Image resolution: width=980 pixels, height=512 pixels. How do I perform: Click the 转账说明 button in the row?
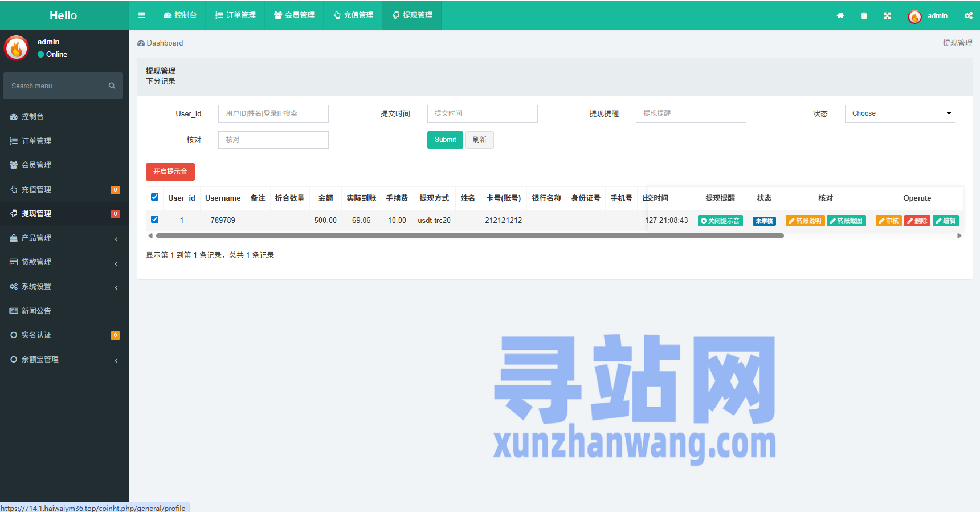(805, 221)
